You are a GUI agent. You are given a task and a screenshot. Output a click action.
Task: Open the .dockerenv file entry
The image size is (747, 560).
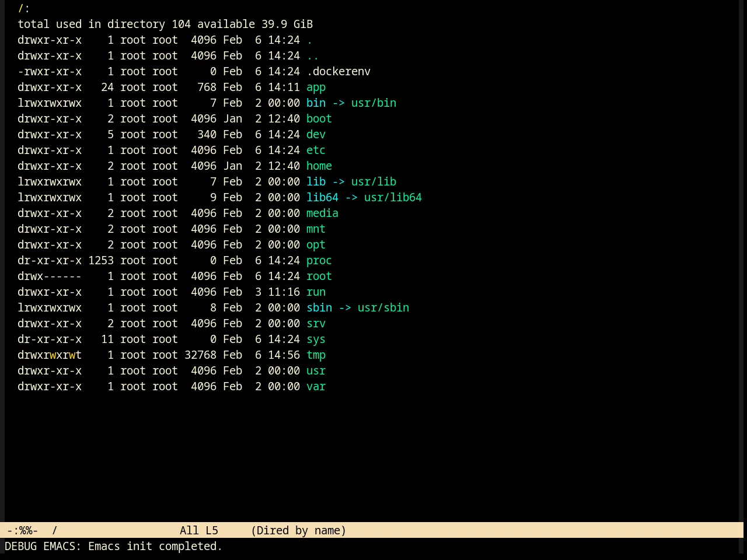coord(338,72)
